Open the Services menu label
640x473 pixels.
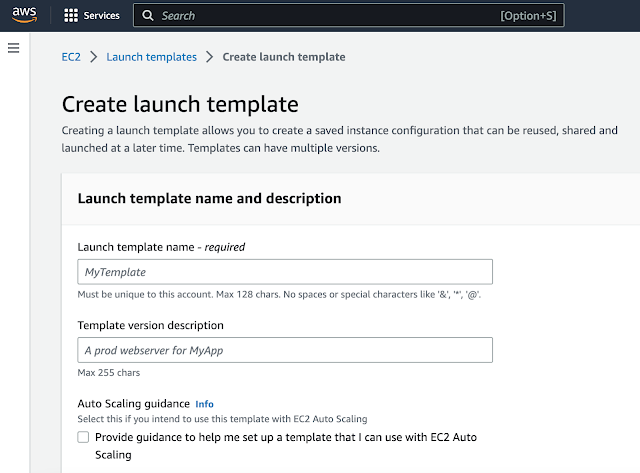click(102, 16)
